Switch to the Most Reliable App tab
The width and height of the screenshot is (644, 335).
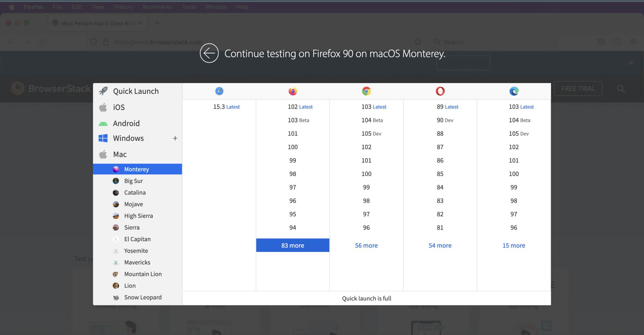pyautogui.click(x=94, y=23)
